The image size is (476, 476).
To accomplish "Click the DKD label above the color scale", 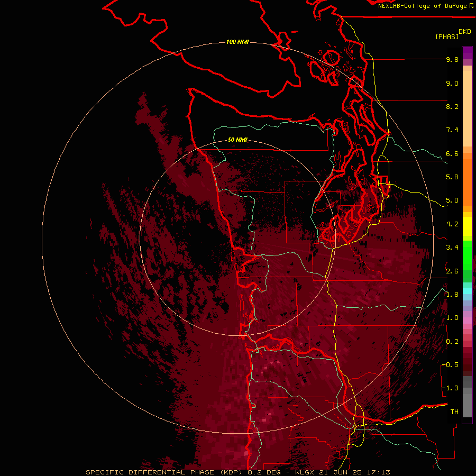I will click(465, 32).
